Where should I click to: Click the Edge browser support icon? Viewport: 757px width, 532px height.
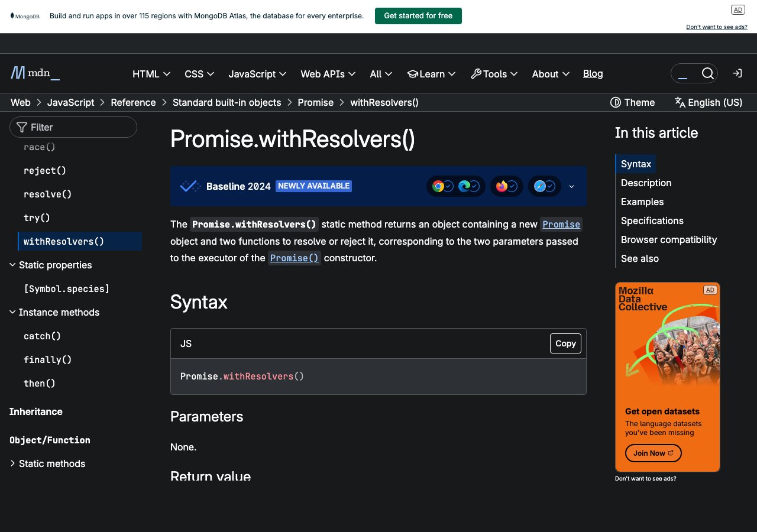[464, 186]
